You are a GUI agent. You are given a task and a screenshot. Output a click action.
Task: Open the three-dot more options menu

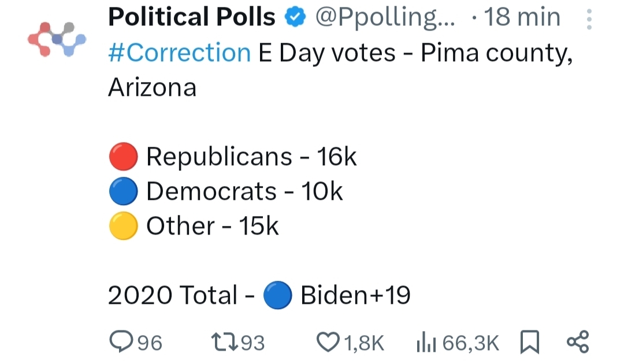[589, 19]
